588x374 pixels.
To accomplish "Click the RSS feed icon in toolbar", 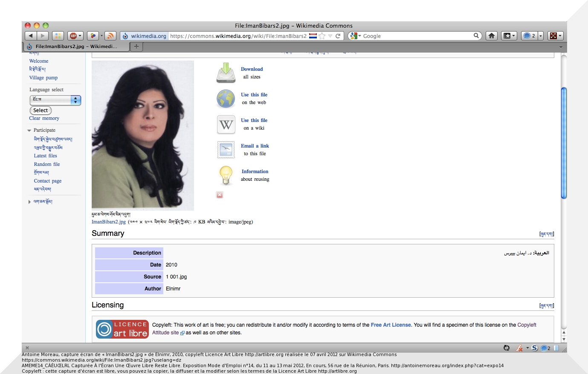I will point(110,36).
